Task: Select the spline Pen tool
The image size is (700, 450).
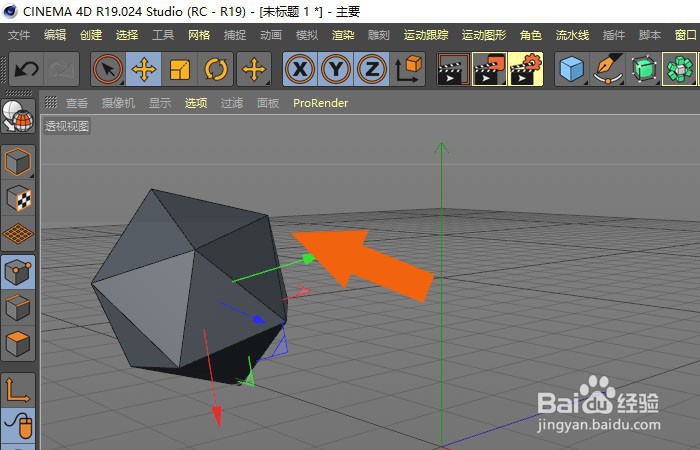Action: [x=608, y=69]
